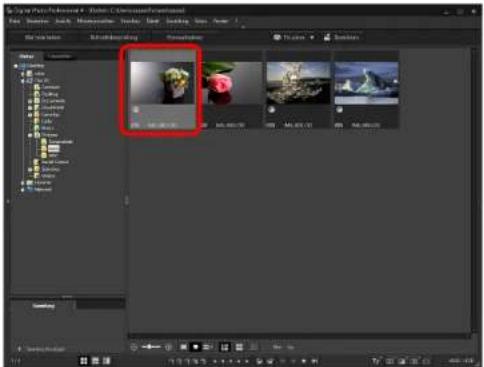The image size is (484, 367).
Task: Select the flower bouquet thumbnail
Action: 162,83
